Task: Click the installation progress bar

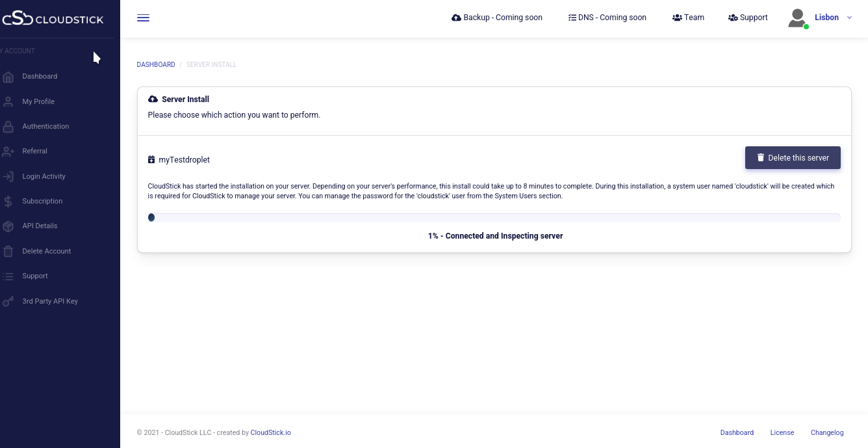Action: (x=494, y=218)
